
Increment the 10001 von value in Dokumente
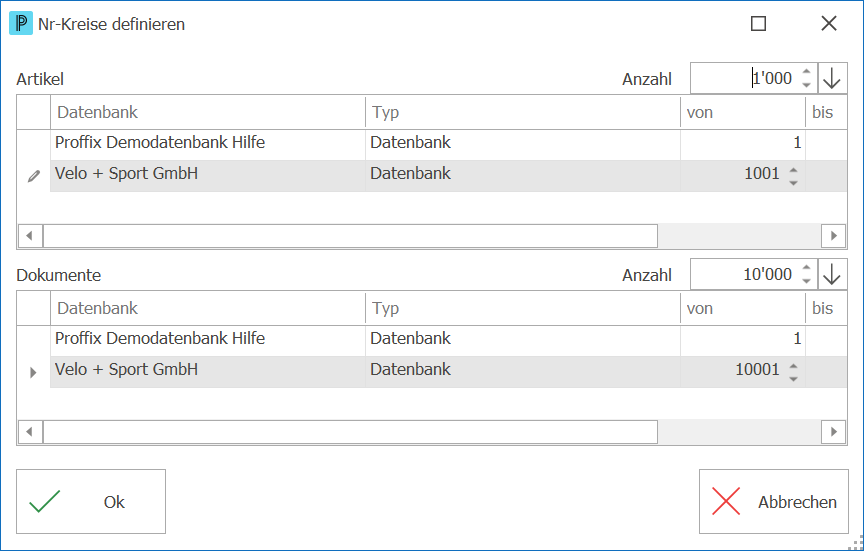click(793, 365)
